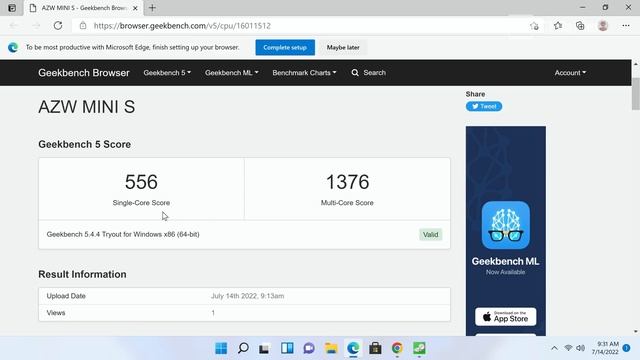Open Edge tab actions menu icon
The width and height of the screenshot is (640, 360).
click(12, 8)
